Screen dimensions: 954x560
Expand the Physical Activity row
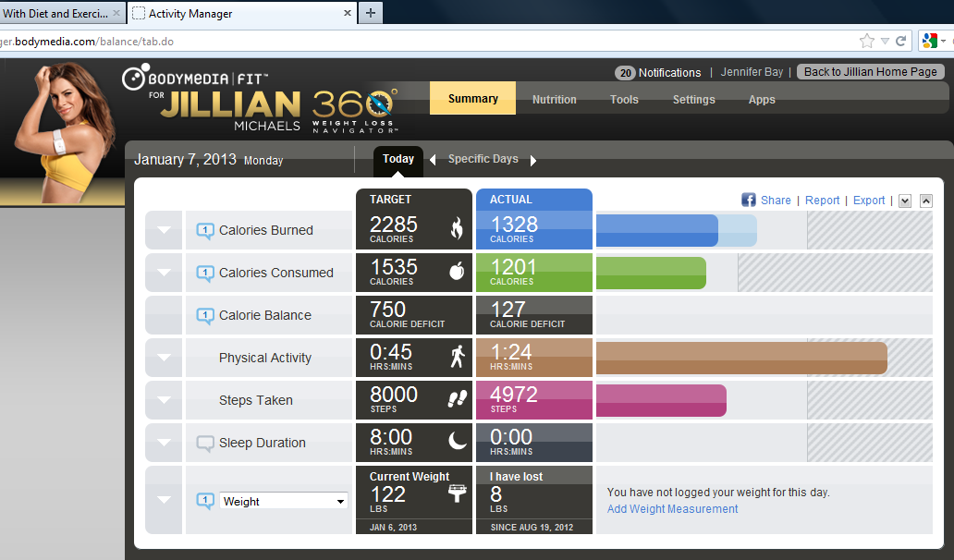pos(164,359)
